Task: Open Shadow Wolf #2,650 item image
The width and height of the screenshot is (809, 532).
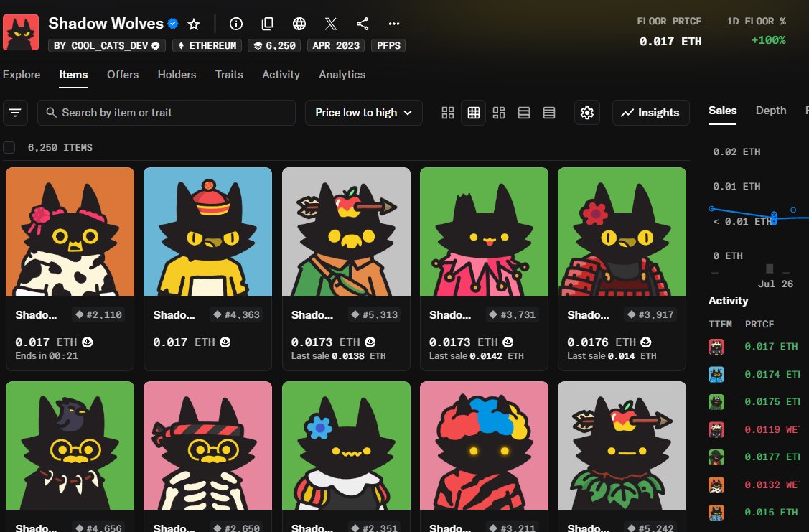Action: [x=207, y=445]
